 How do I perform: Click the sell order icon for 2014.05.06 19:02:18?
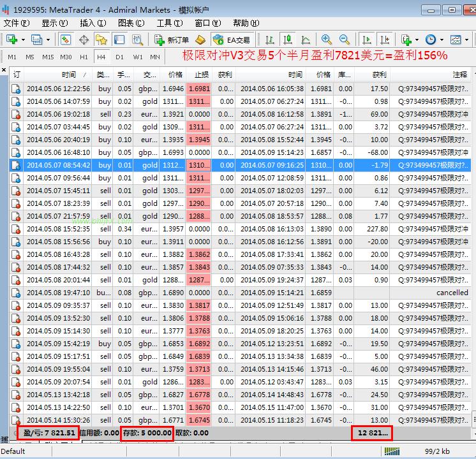click(16, 114)
